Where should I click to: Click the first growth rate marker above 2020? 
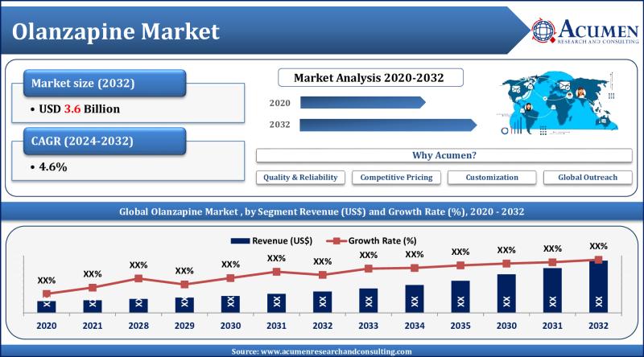point(47,293)
